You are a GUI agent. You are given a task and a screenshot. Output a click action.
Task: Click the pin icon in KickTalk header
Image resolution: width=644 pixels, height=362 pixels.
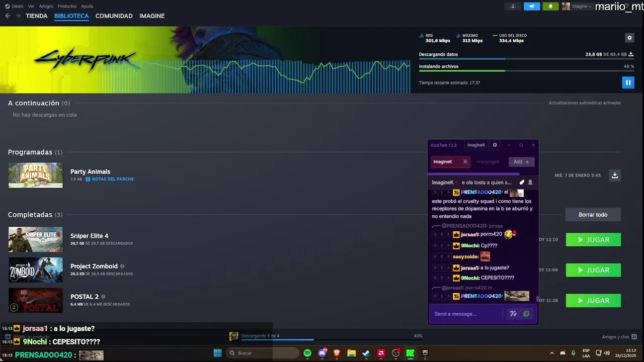pyautogui.click(x=522, y=183)
